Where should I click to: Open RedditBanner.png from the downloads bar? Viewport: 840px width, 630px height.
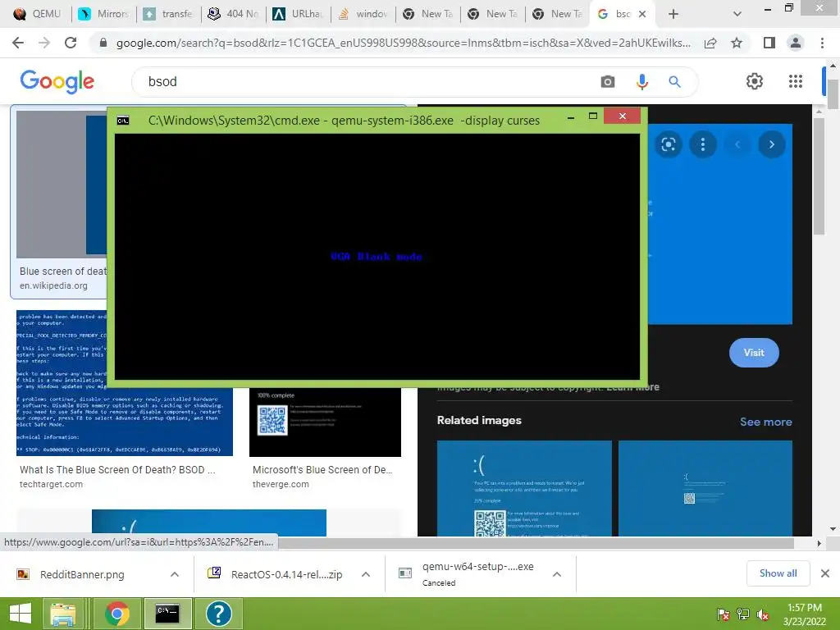click(82, 574)
